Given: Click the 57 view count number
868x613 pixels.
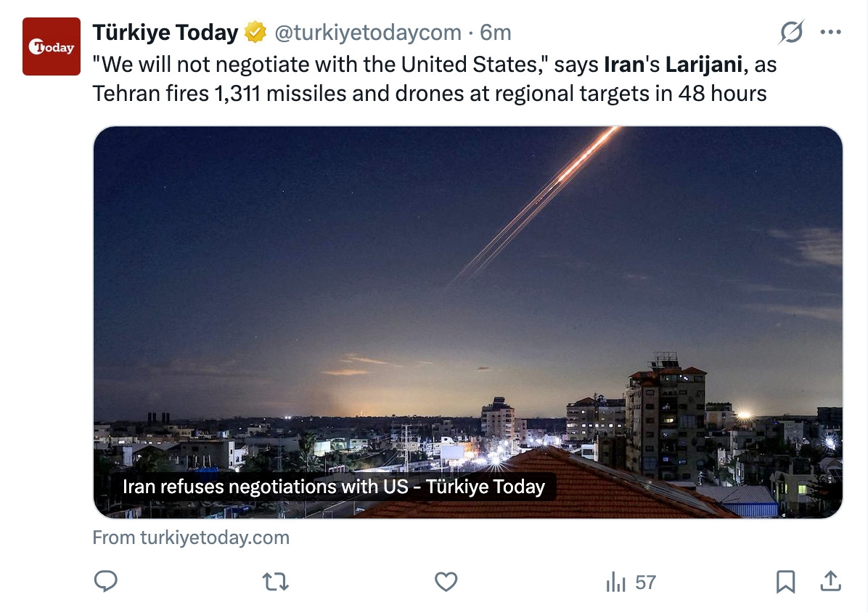Looking at the screenshot, I should pos(645,582).
